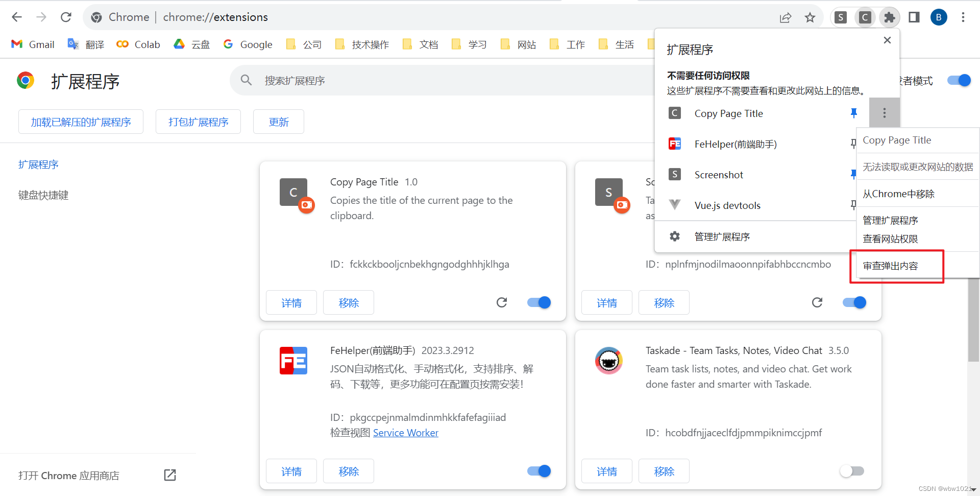This screenshot has height=496, width=980.
Task: Open the 云盘 bookmark
Action: coord(191,44)
